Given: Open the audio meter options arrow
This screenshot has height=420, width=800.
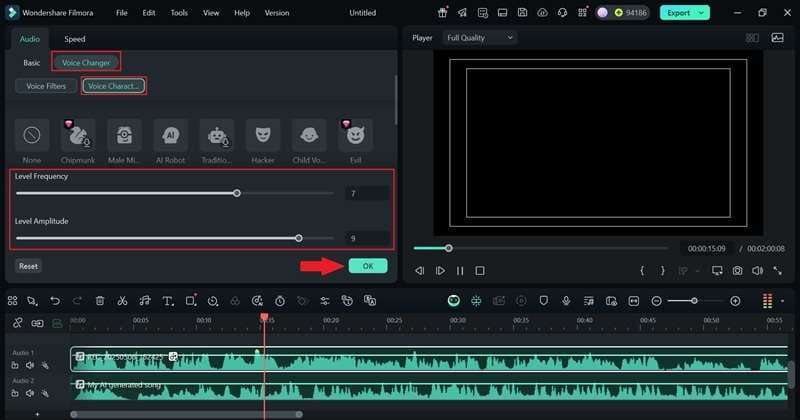Looking at the screenshot, I should (783, 301).
